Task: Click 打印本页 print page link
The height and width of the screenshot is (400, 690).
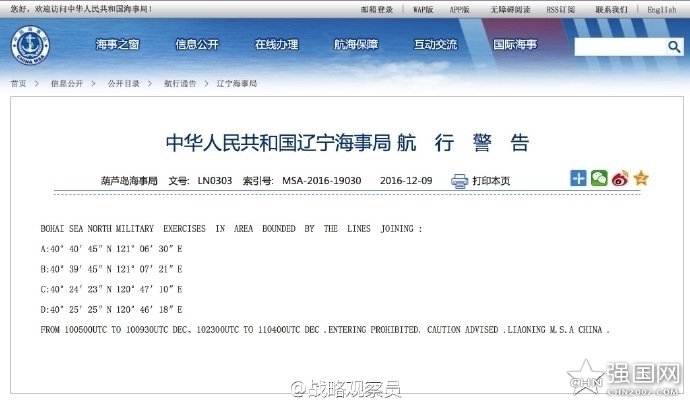Action: (x=491, y=181)
